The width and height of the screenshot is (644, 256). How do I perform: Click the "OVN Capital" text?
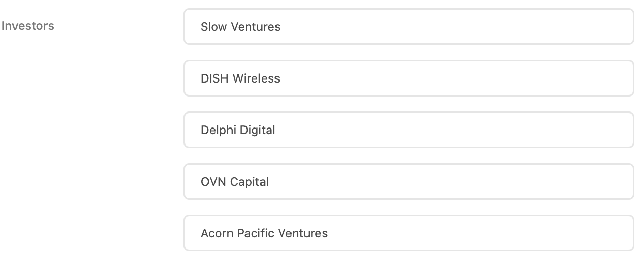[235, 182]
